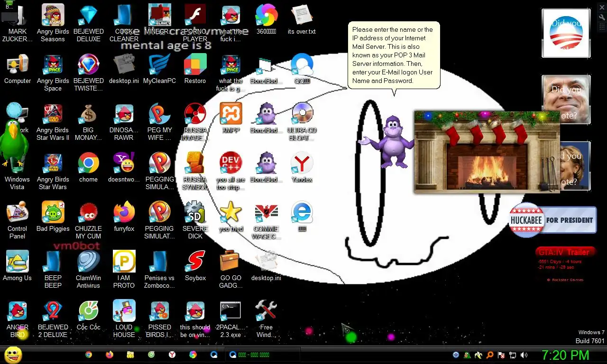Open the ANGER BIRD shortcut

tap(18, 318)
